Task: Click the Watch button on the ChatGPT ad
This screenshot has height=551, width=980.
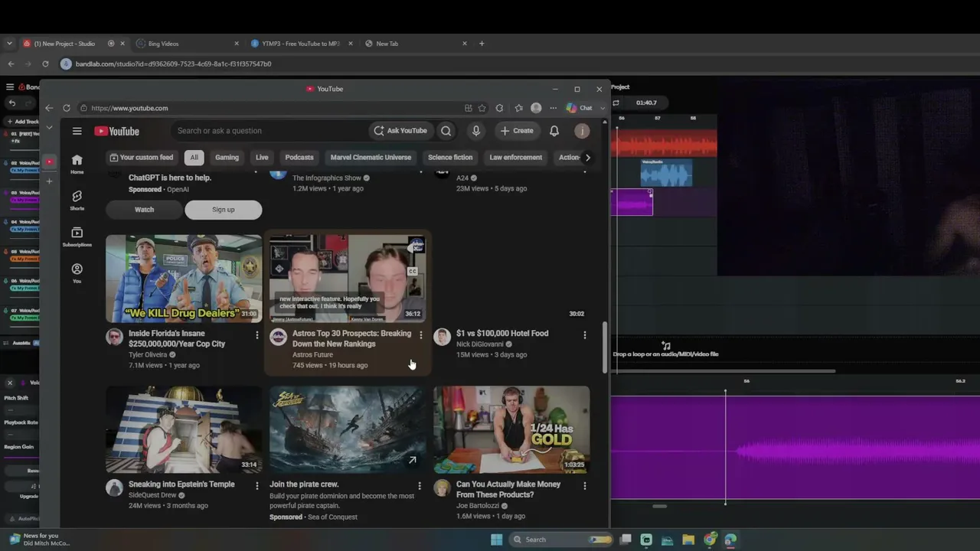Action: (144, 210)
